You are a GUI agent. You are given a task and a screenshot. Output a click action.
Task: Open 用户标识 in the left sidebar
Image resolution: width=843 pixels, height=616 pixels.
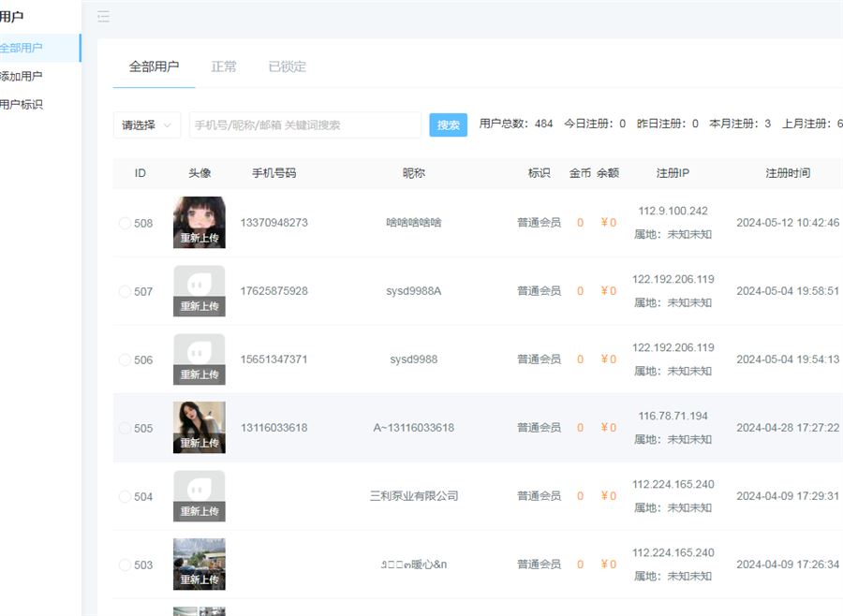21,105
